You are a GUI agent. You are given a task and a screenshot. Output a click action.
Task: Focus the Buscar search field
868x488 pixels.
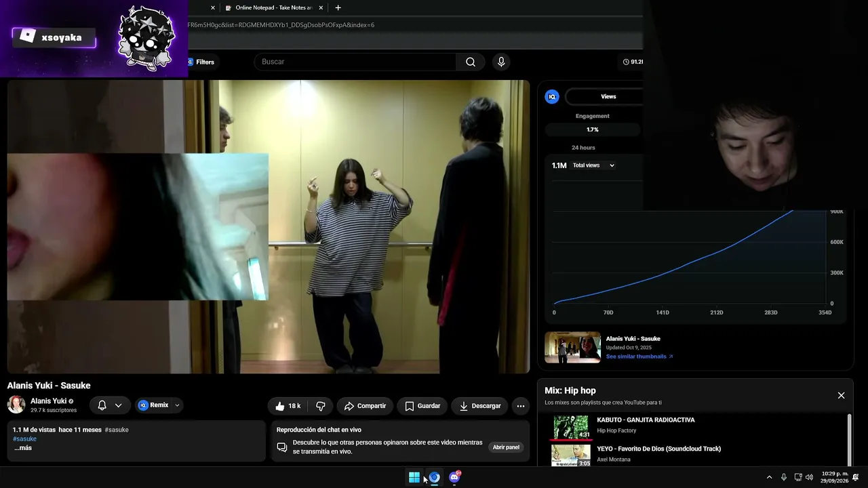[355, 62]
